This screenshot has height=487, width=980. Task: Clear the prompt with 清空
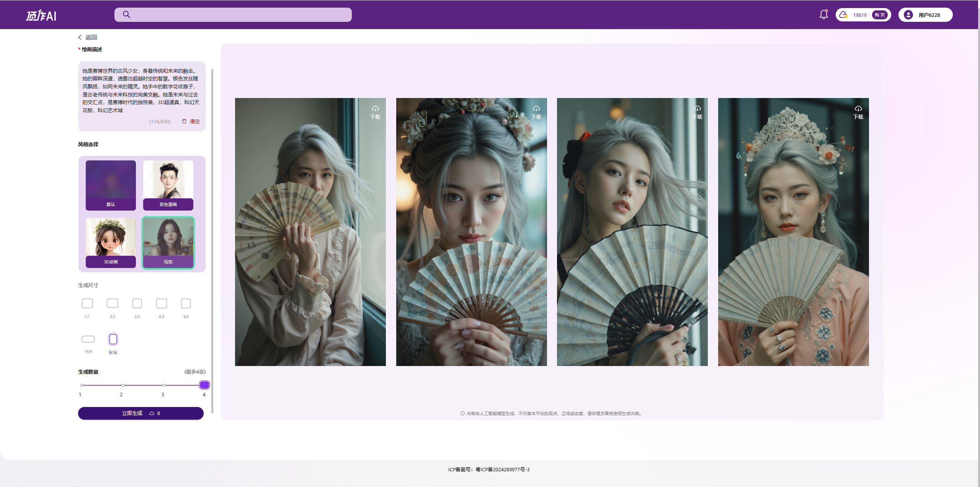pyautogui.click(x=191, y=121)
